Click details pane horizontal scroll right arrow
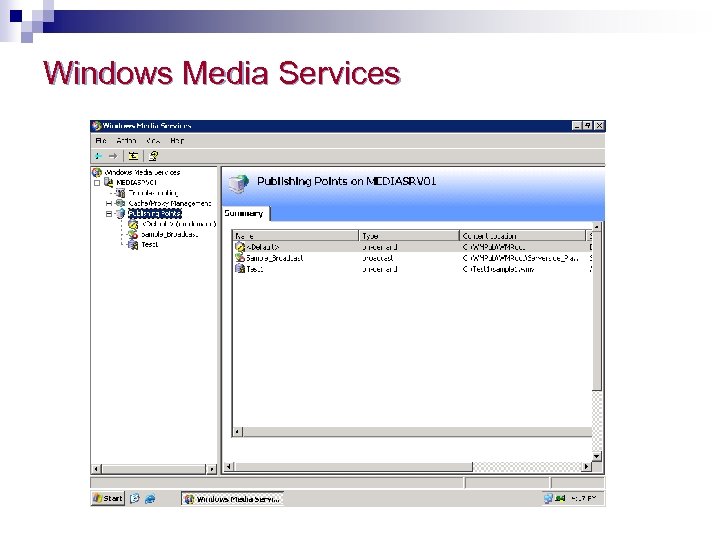 pyautogui.click(x=586, y=467)
